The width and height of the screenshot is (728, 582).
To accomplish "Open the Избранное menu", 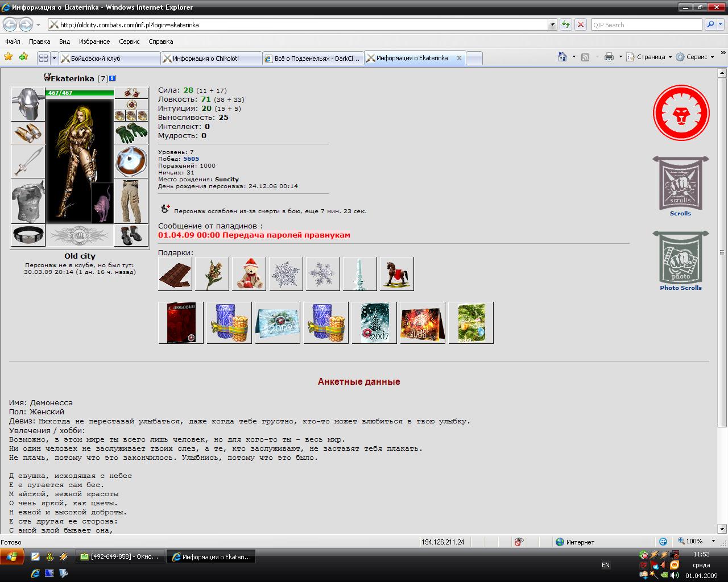I will click(x=94, y=41).
